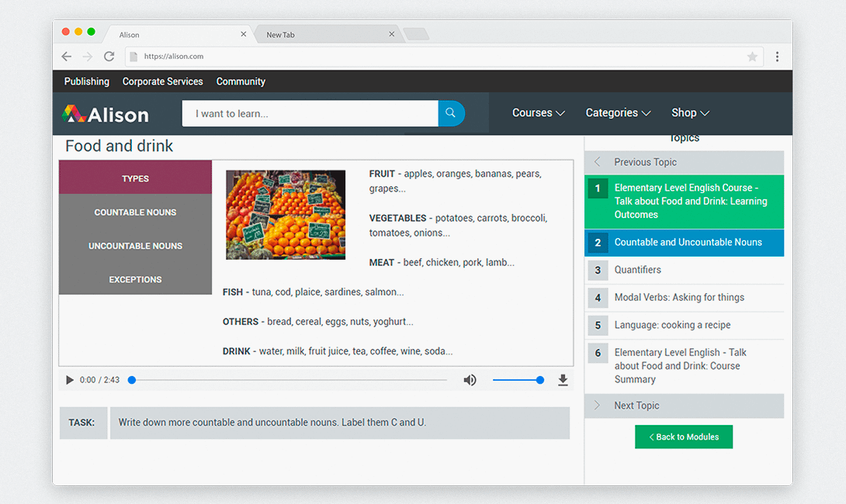Click the 0:00 / 2:43 time display
846x504 pixels.
(x=100, y=380)
